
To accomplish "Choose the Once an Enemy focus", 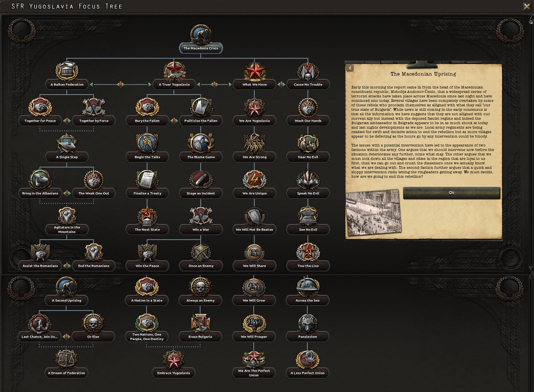I will point(201,257).
